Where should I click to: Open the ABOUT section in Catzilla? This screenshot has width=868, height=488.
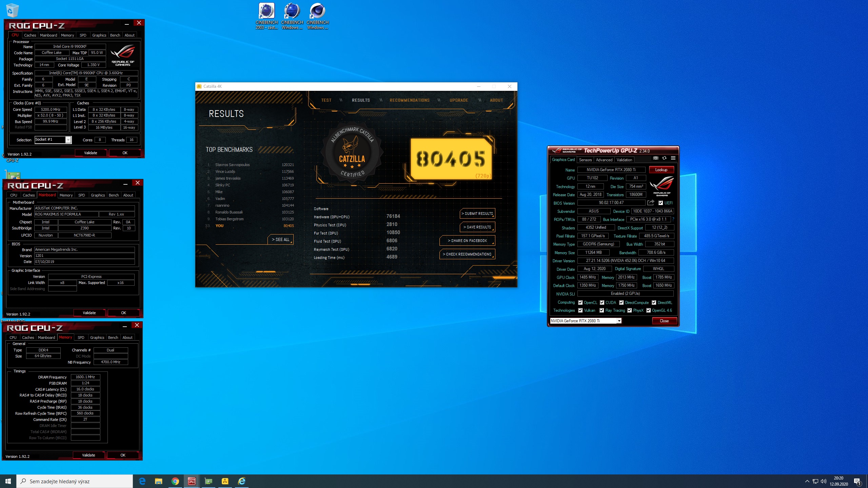tap(496, 100)
